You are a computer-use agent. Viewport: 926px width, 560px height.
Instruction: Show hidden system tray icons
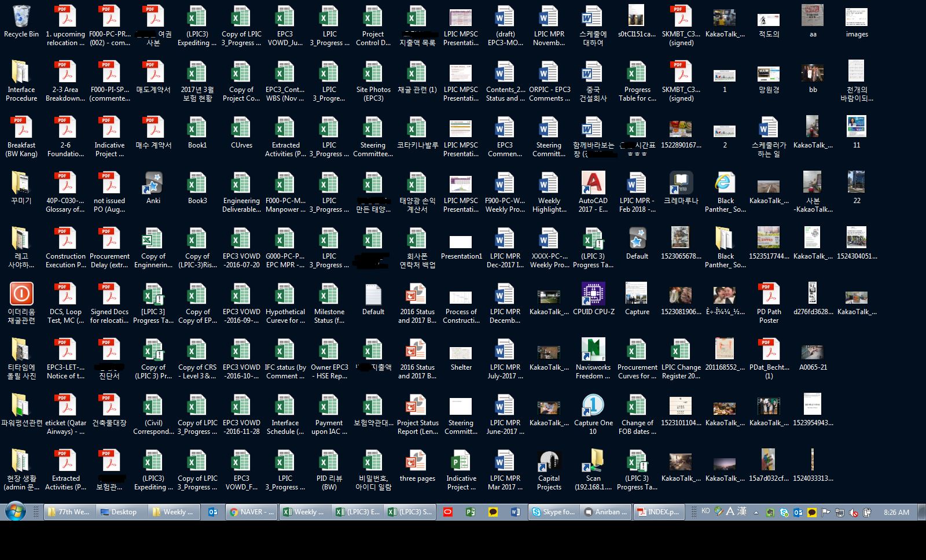(x=756, y=513)
